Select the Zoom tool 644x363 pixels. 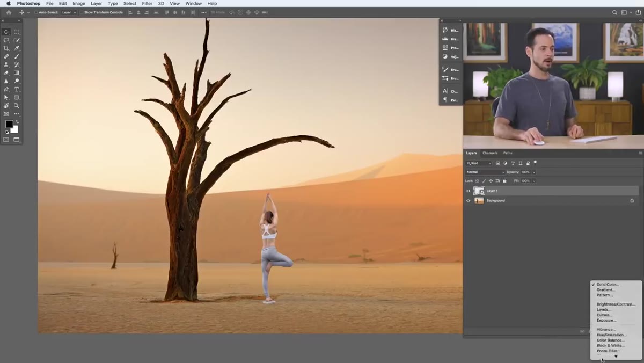(x=17, y=106)
